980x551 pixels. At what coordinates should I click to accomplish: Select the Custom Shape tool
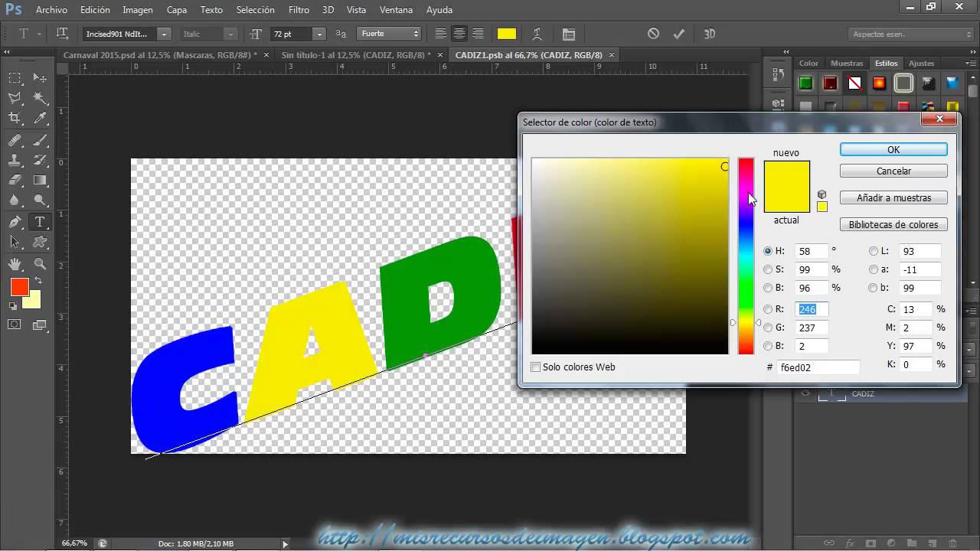40,242
